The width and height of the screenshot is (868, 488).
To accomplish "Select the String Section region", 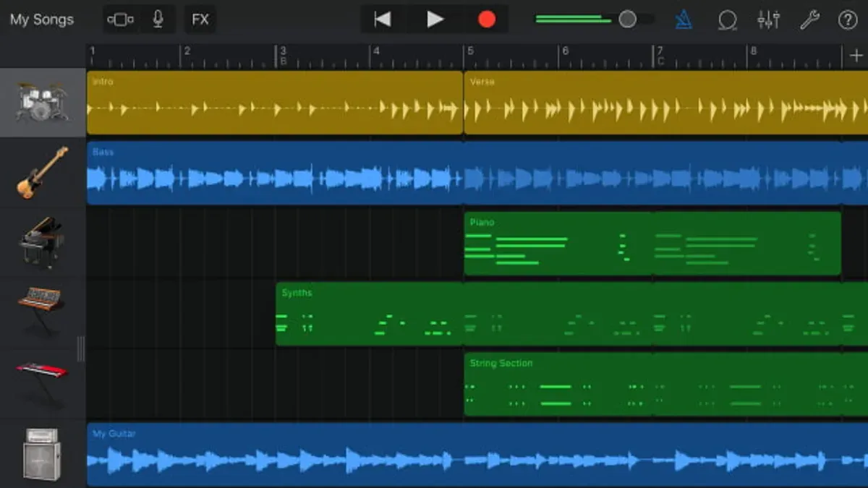I will (665, 384).
